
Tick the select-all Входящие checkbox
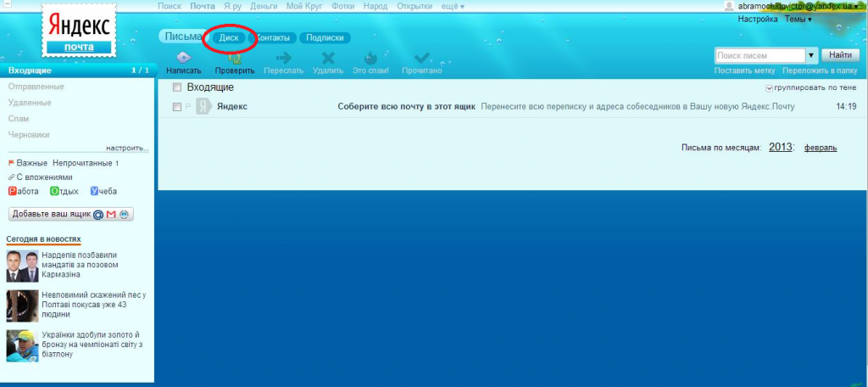pyautogui.click(x=177, y=87)
